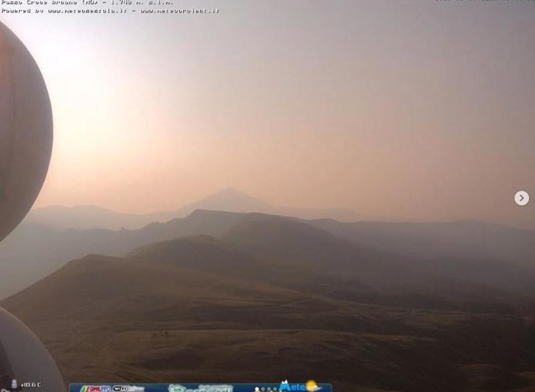Click the +10.6 C temperature reading
The image size is (535, 392).
(x=31, y=385)
